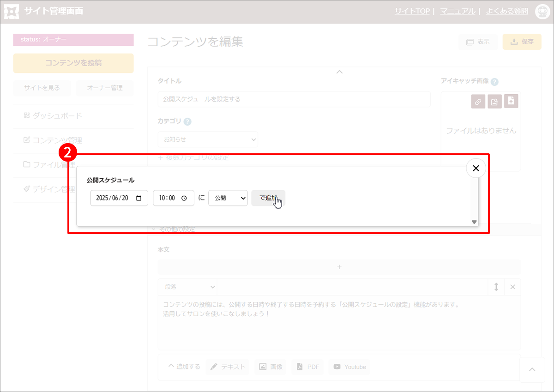The width and height of the screenshot is (554, 392).
Task: Close the 公開スケジュール popup with X
Action: coord(476,169)
